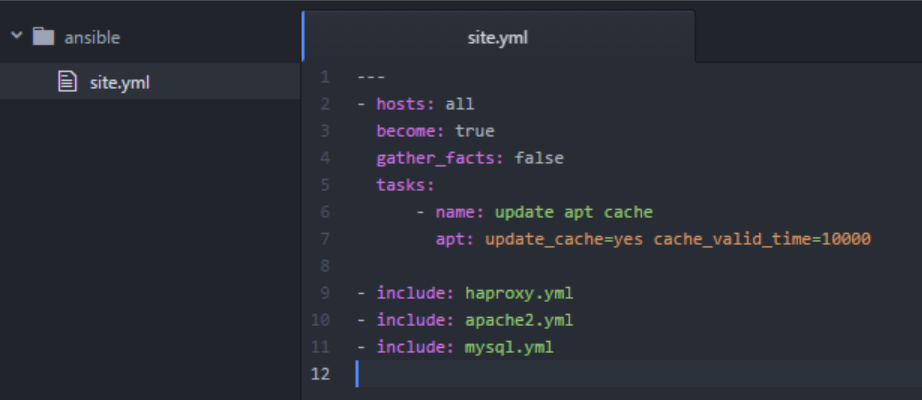Place cursor on gather_facts key
This screenshot has height=400, width=922.
click(x=440, y=158)
